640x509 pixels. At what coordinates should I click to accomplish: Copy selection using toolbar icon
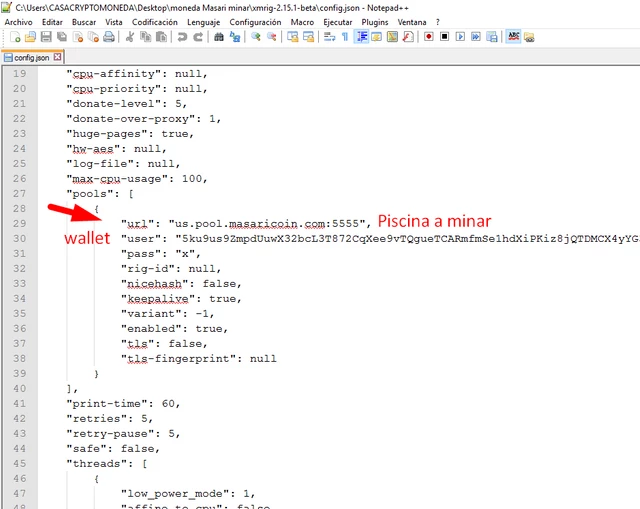click(x=145, y=37)
